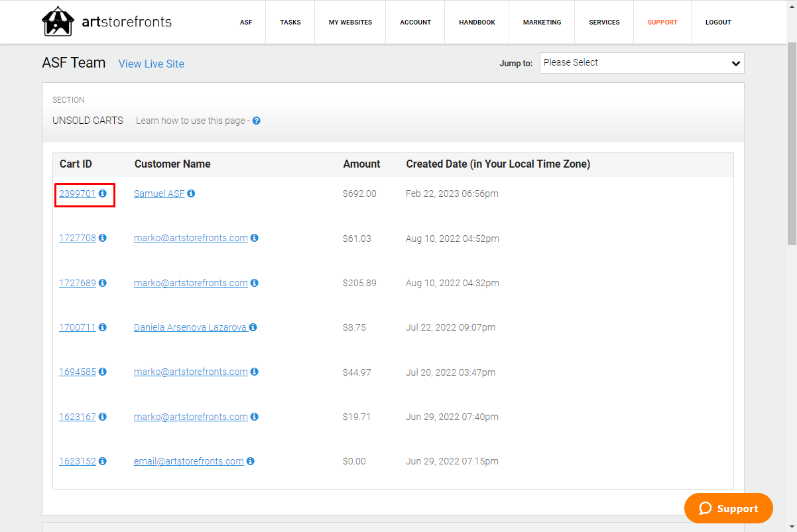The image size is (797, 532).
Task: Click info icon beside cart 1727708
Action: tap(103, 238)
